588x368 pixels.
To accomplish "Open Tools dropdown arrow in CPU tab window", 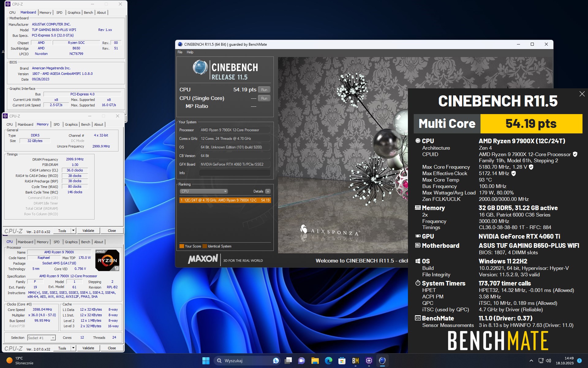I will pyautogui.click(x=73, y=348).
